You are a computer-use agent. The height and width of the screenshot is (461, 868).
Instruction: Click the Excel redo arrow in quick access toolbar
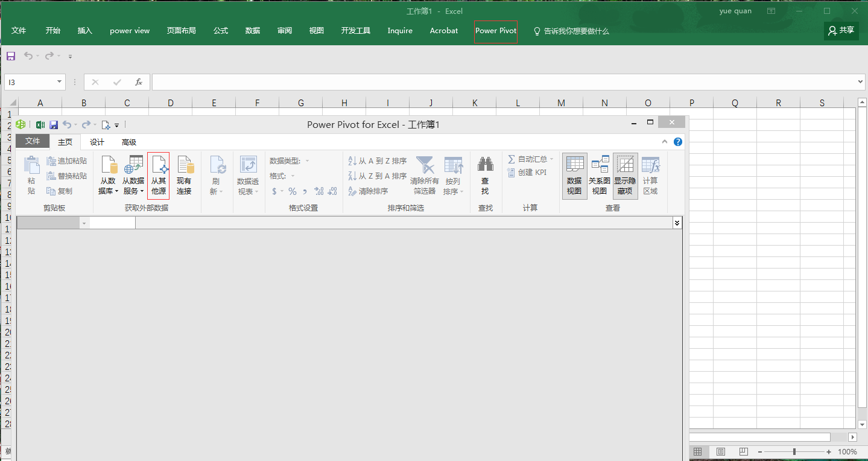[49, 56]
